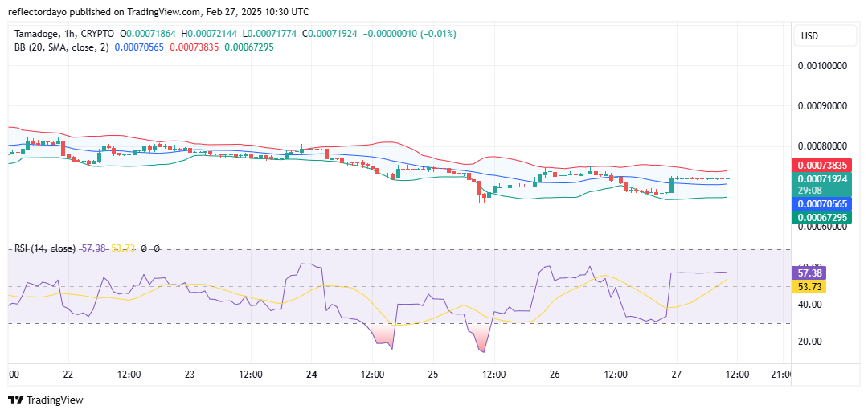
Task: Click the −0.00000010 (−0.01%) change value
Action: (410, 34)
